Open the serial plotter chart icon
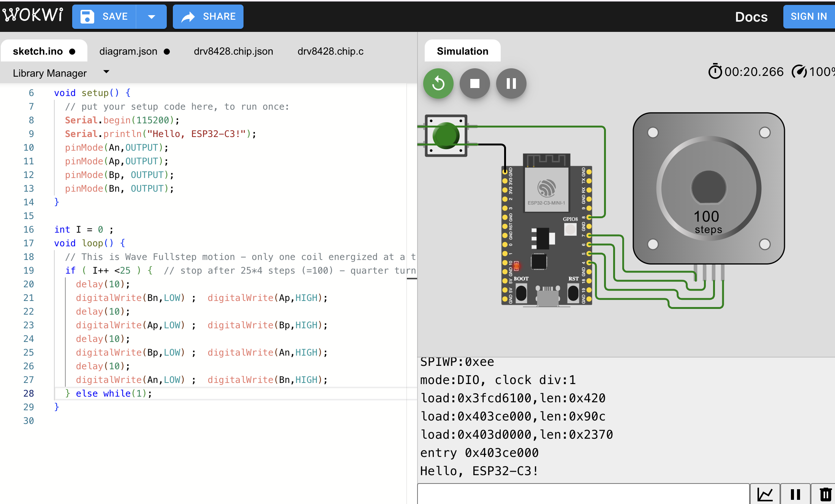The height and width of the screenshot is (504, 835). [x=765, y=494]
